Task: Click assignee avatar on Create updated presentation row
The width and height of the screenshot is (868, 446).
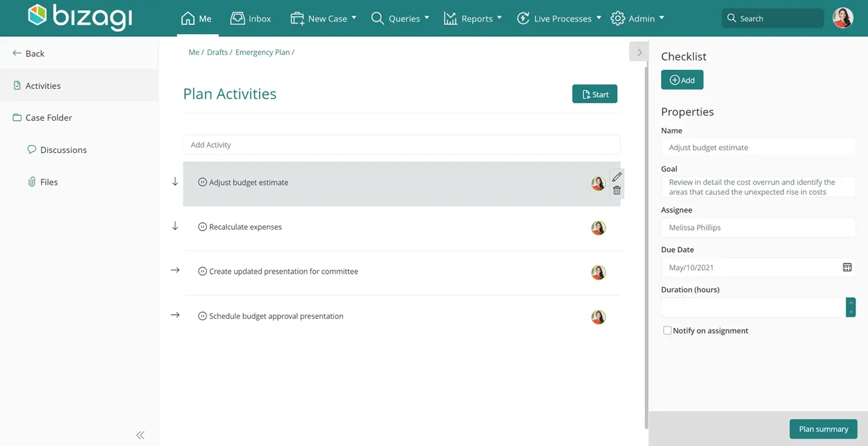Action: point(599,272)
